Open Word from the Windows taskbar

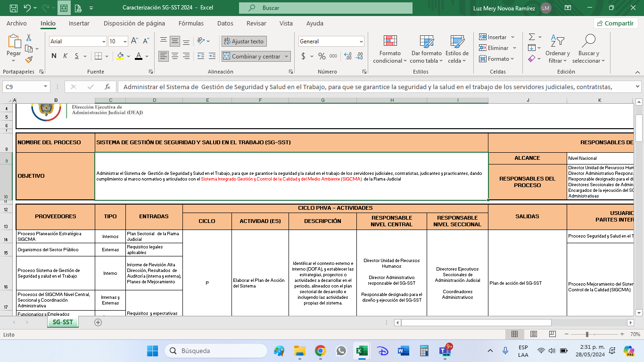point(404,351)
